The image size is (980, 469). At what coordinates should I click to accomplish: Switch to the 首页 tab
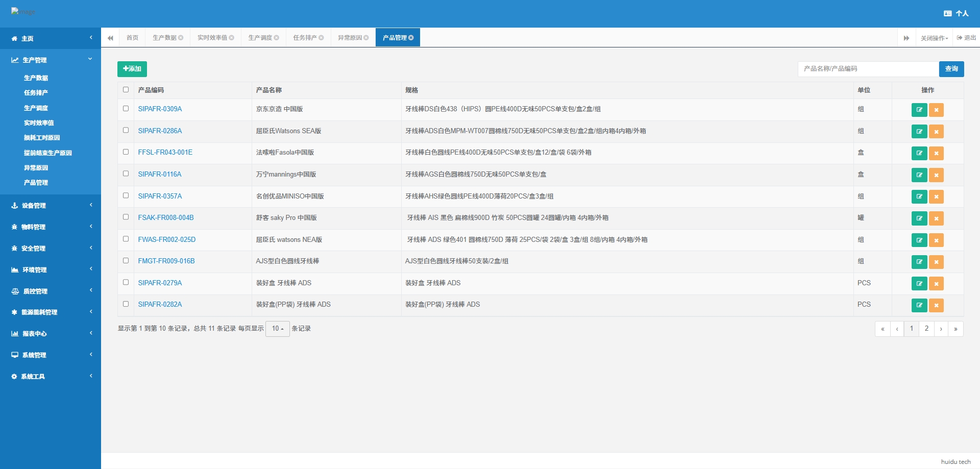133,38
